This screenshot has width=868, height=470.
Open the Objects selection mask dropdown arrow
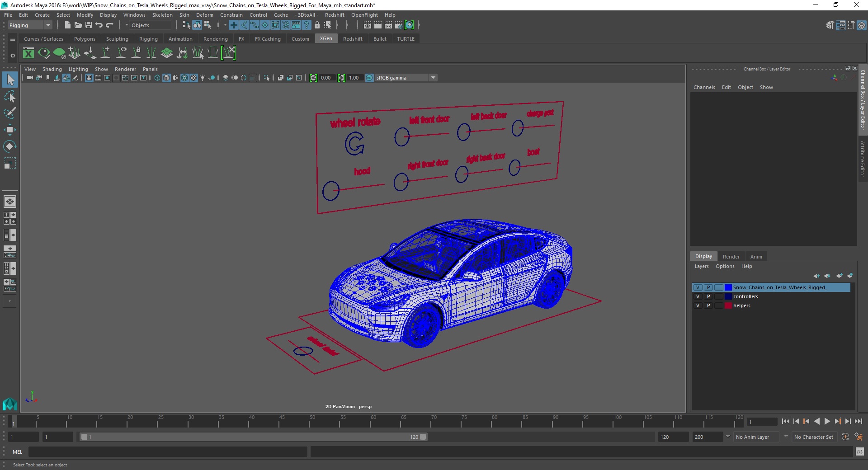(127, 25)
